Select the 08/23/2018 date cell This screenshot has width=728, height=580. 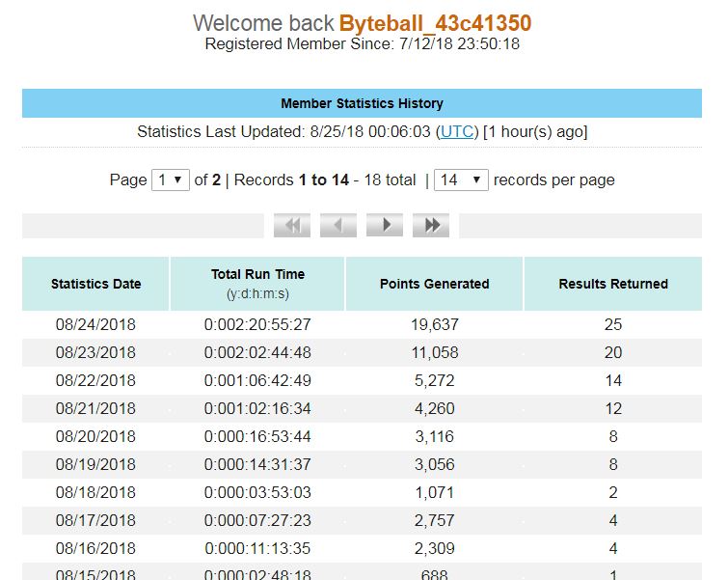[x=95, y=353]
